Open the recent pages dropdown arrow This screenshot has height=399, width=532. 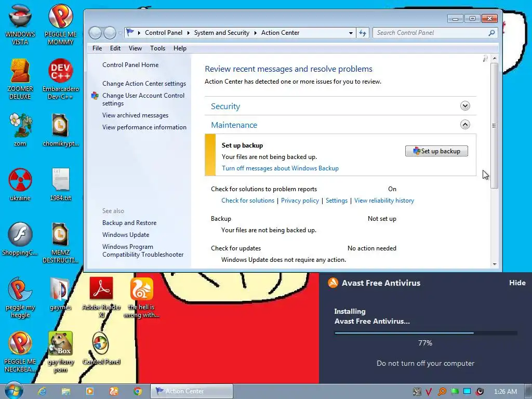point(120,33)
